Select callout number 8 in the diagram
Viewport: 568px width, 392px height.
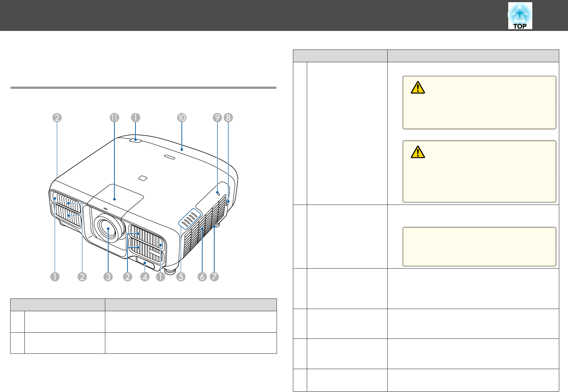coord(228,118)
